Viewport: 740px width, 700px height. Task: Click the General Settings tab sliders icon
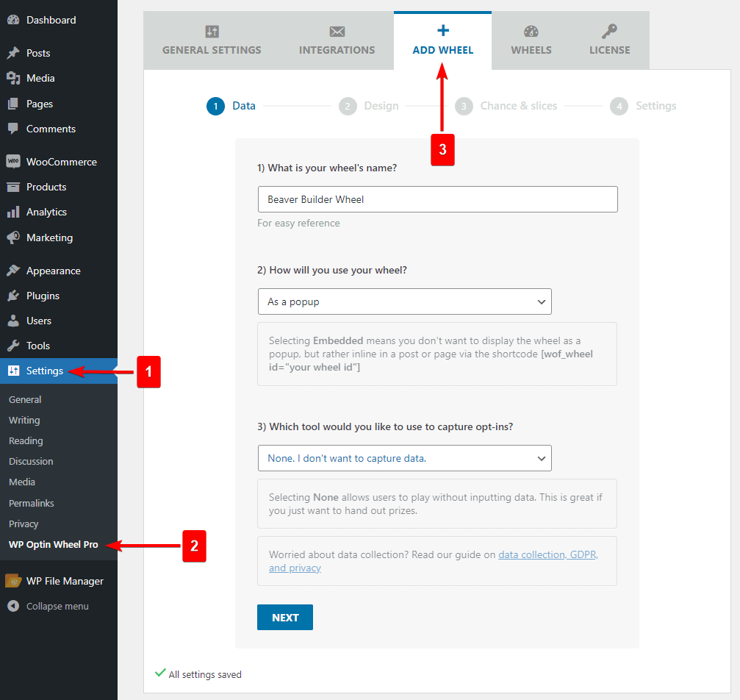[x=212, y=32]
